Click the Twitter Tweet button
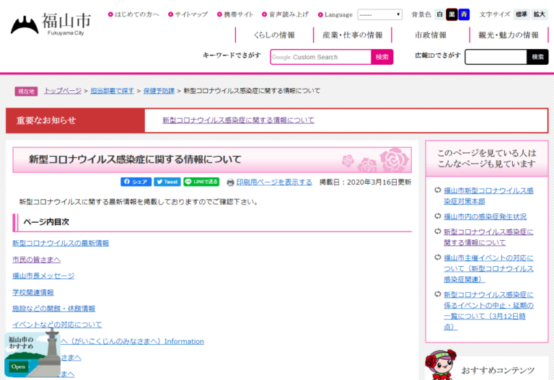Screen dimensions: 554x380 coord(167,182)
